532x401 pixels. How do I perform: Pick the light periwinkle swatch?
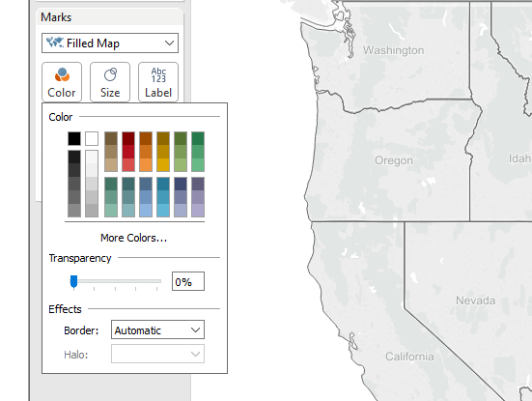[x=181, y=211]
